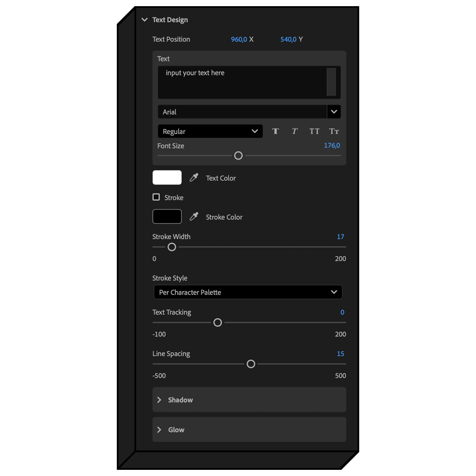The height and width of the screenshot is (476, 476).
Task: Open the Arial font family dropdown
Action: [x=334, y=112]
